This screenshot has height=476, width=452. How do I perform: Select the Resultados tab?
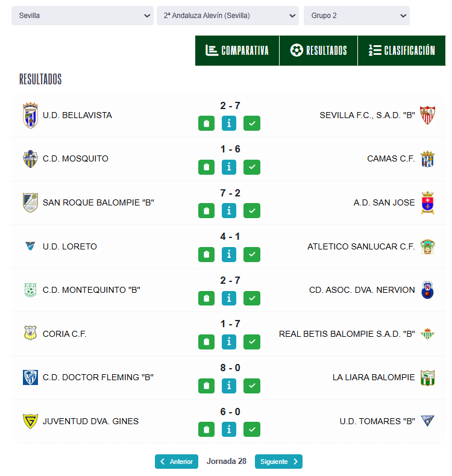coord(319,51)
